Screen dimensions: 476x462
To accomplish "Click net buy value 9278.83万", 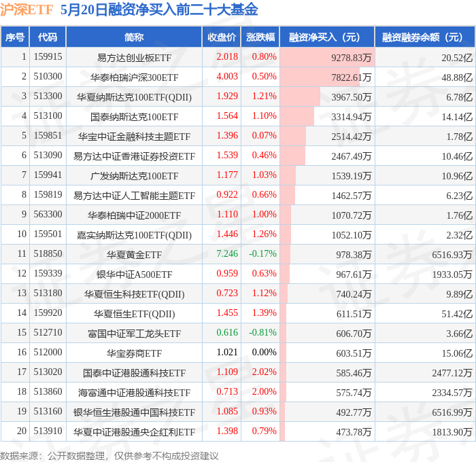I will pyautogui.click(x=352, y=58).
